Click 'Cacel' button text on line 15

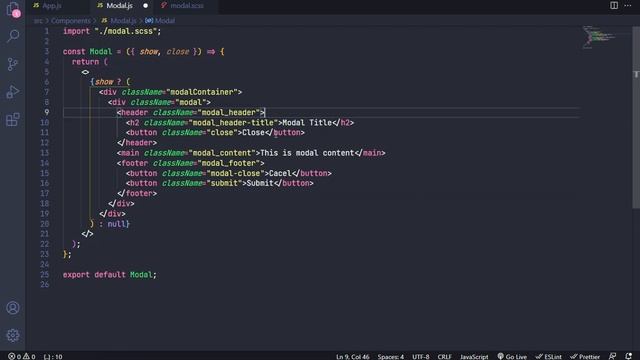click(280, 173)
